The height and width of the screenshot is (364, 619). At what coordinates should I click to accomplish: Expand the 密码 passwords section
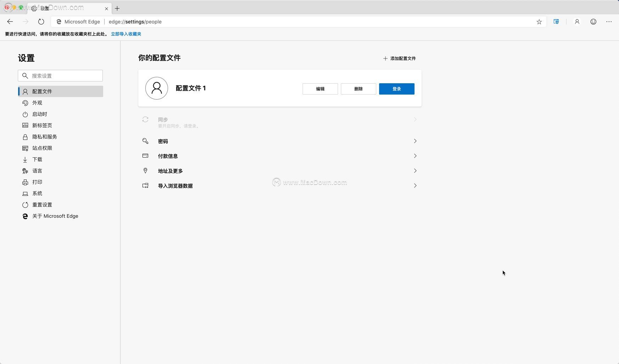click(280, 141)
